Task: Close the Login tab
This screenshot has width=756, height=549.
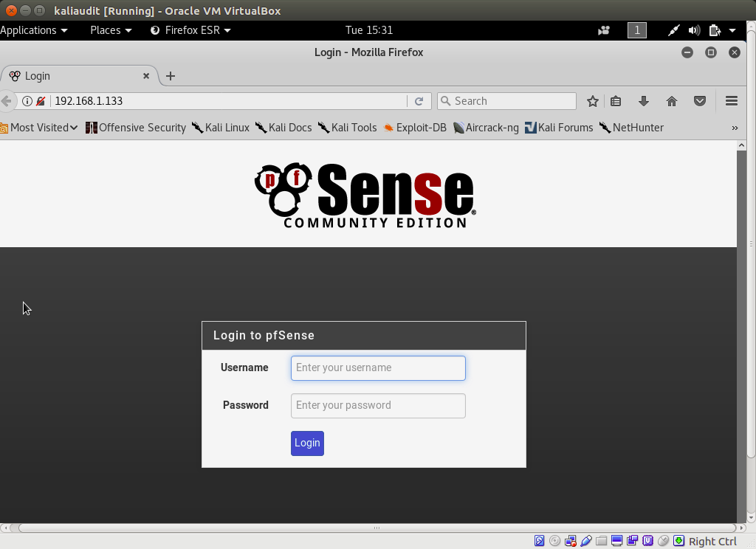Action: (146, 76)
